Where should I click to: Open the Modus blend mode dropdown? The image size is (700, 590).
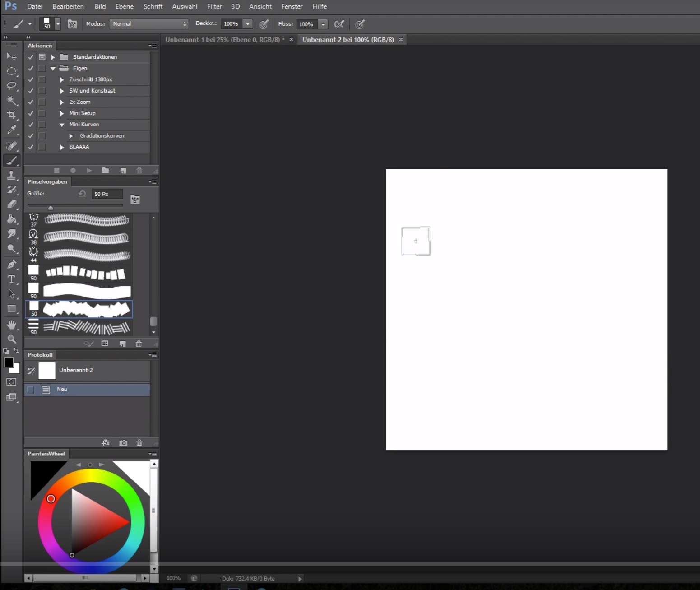tap(148, 24)
